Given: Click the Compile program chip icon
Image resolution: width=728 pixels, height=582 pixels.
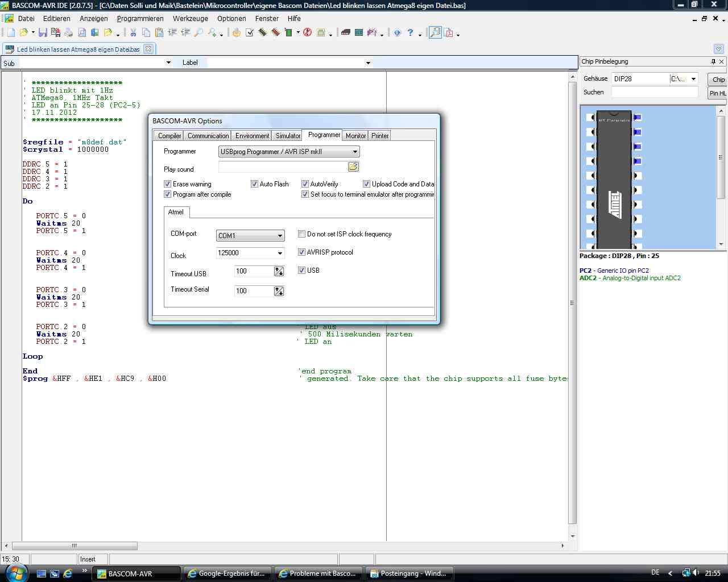Looking at the screenshot, I should pos(263,33).
